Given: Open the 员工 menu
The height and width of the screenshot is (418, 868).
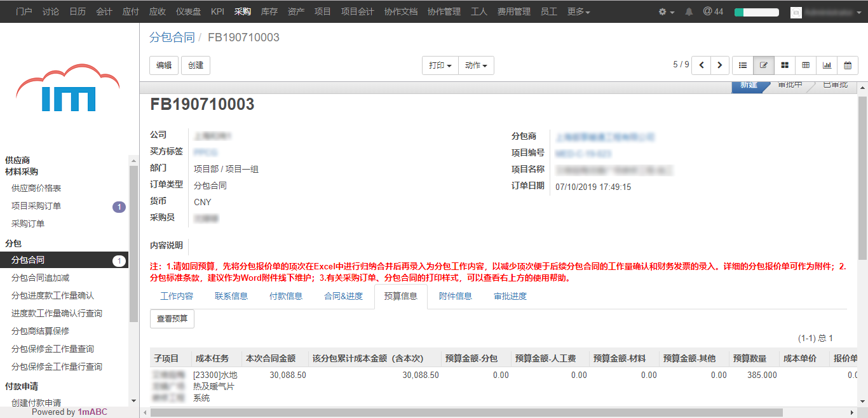Looking at the screenshot, I should point(549,11).
